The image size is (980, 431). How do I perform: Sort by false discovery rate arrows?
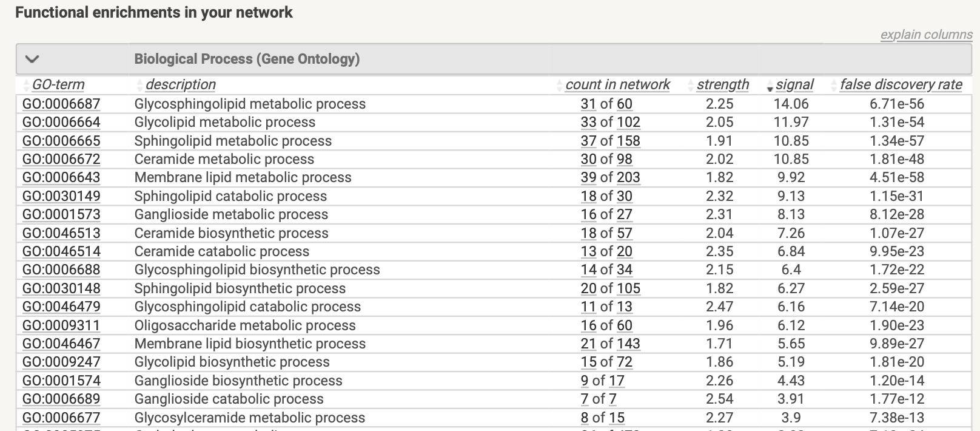pyautogui.click(x=834, y=85)
